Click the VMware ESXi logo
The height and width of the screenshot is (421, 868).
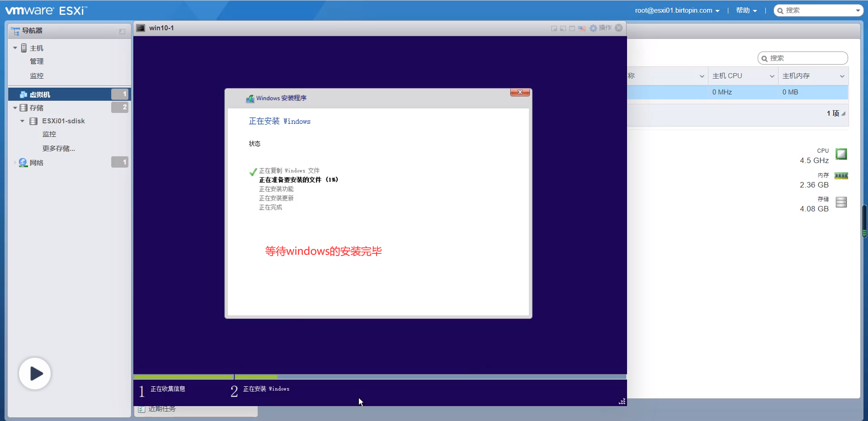(46, 10)
